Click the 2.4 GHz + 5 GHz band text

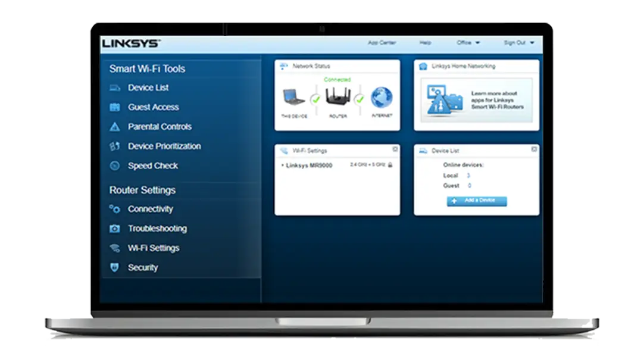(368, 165)
